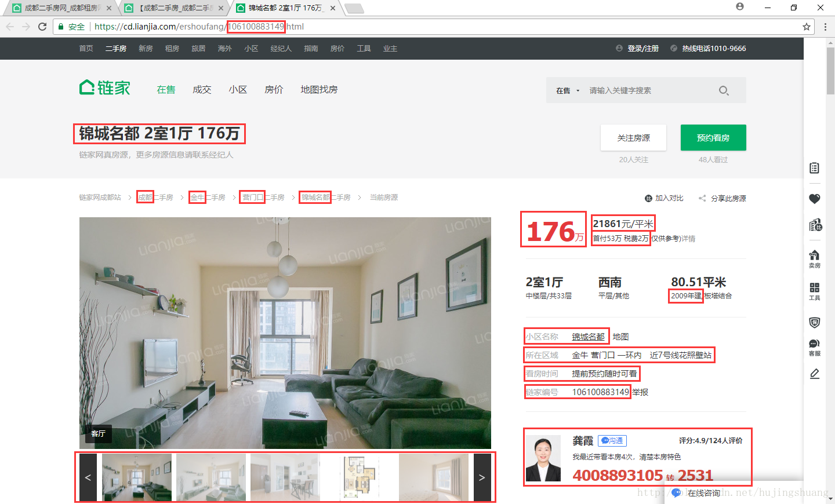
Task: Click the 卖房 sidebar icon
Action: [x=814, y=259]
